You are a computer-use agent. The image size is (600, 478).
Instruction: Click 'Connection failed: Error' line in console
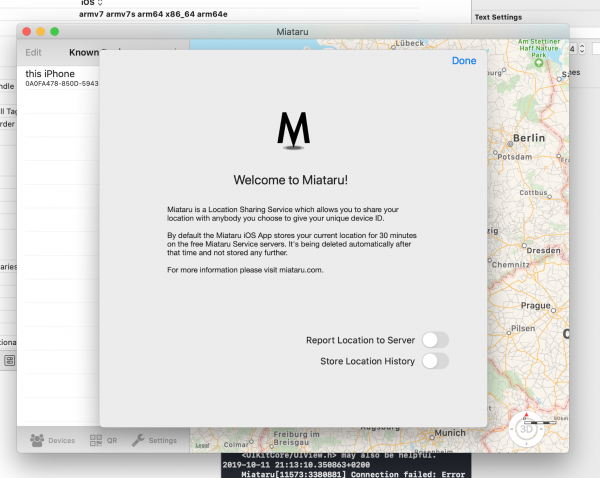pos(353,474)
